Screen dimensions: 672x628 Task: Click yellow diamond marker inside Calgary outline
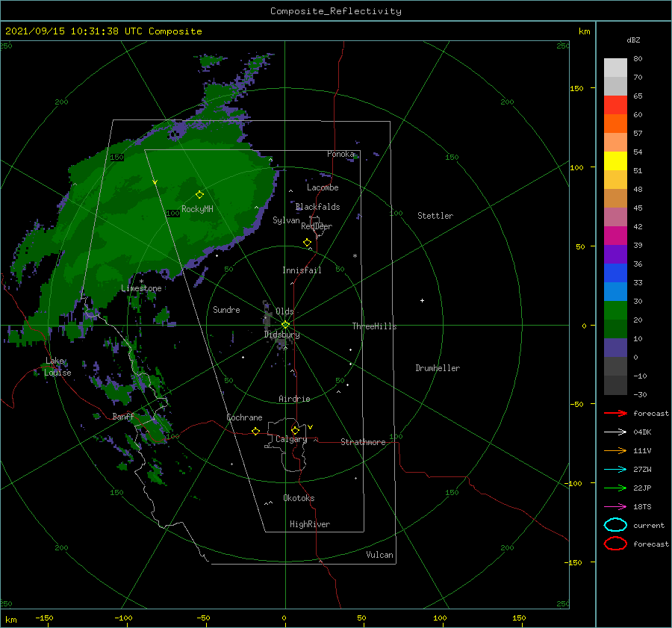pos(295,430)
